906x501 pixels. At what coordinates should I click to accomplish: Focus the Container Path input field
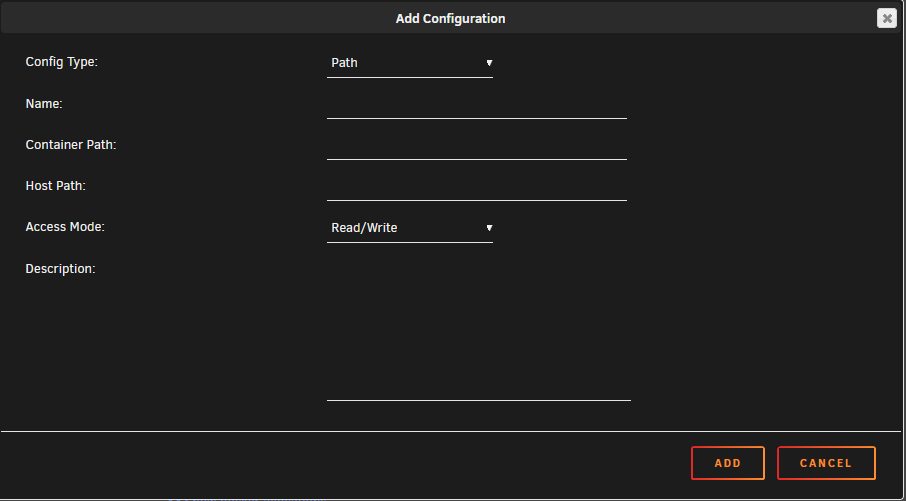477,146
